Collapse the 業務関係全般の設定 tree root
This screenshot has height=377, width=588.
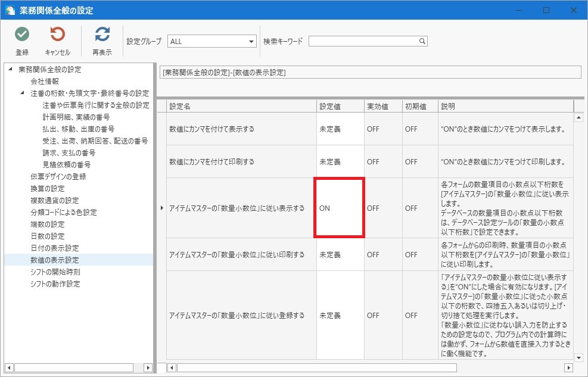tap(11, 69)
